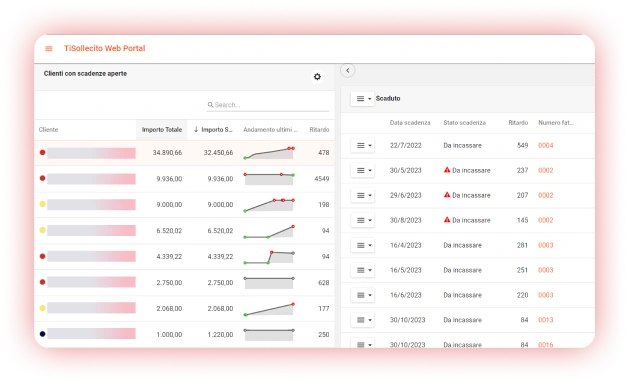Click red status dot of 2.750,00 client
Screen dimensions: 629x382
pos(43,282)
